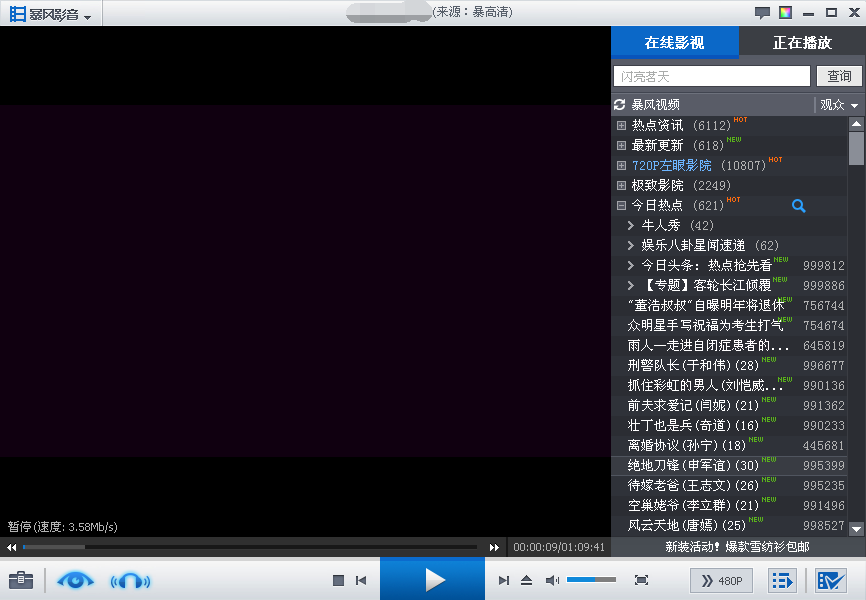Viewport: 866px width, 600px height.
Task: Open the toolbox briefcase icon
Action: (x=21, y=580)
